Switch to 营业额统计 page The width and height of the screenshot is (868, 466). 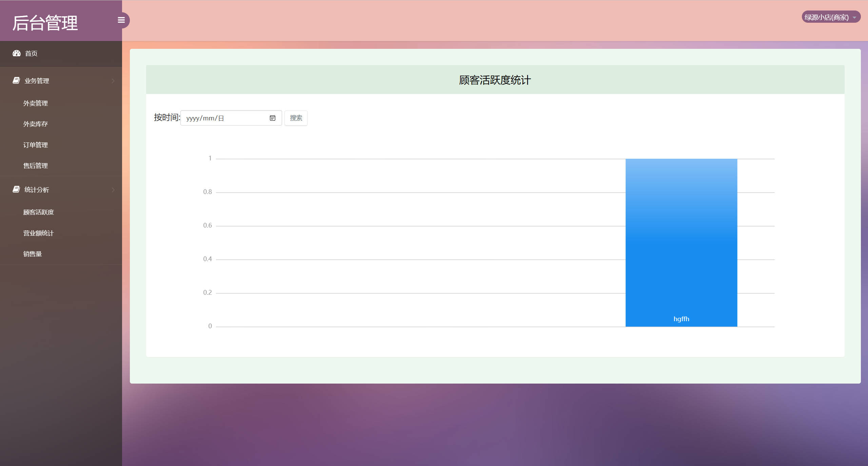tap(38, 233)
